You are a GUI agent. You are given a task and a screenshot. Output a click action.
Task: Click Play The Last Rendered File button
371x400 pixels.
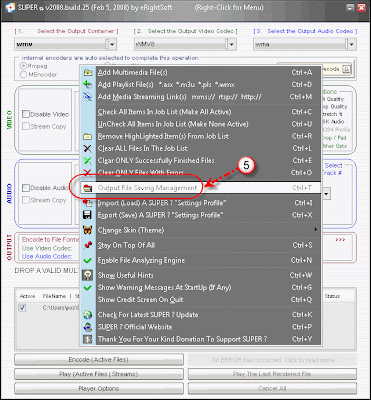pos(272,374)
